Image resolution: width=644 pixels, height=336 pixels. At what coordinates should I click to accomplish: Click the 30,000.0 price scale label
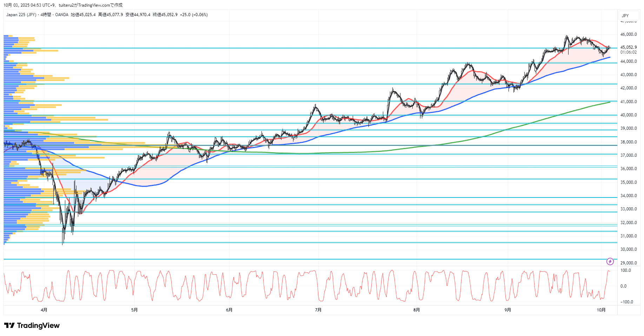tap(628, 249)
